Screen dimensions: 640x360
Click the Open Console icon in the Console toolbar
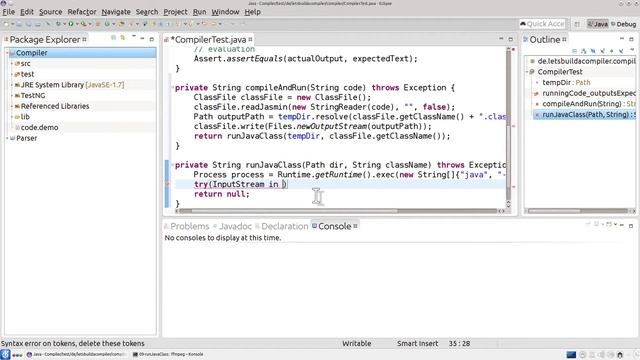tap(609, 224)
